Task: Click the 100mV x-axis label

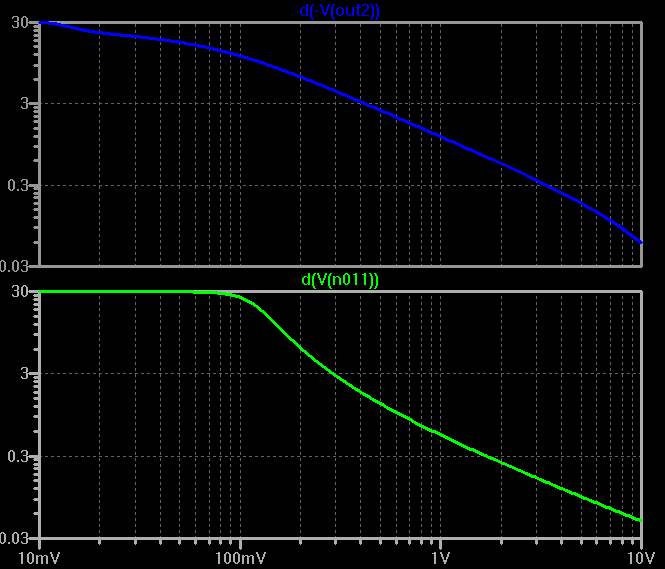Action: pyautogui.click(x=240, y=558)
